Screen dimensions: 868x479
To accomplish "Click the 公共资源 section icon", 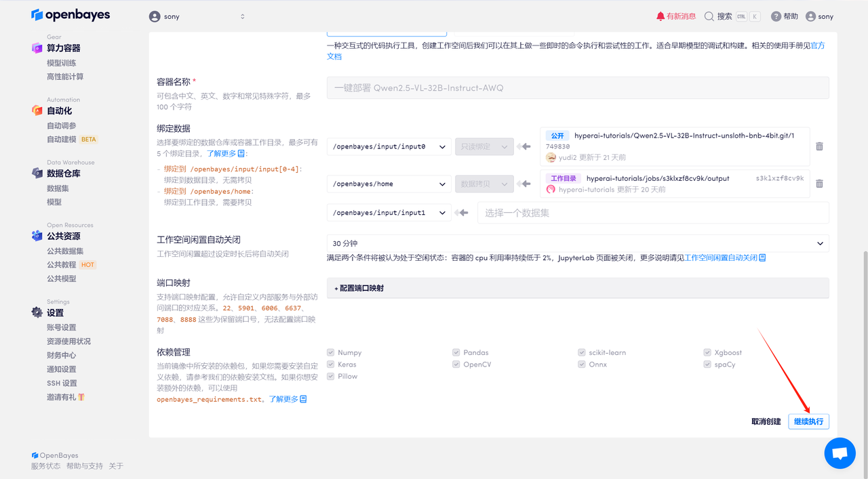I will 37,236.
